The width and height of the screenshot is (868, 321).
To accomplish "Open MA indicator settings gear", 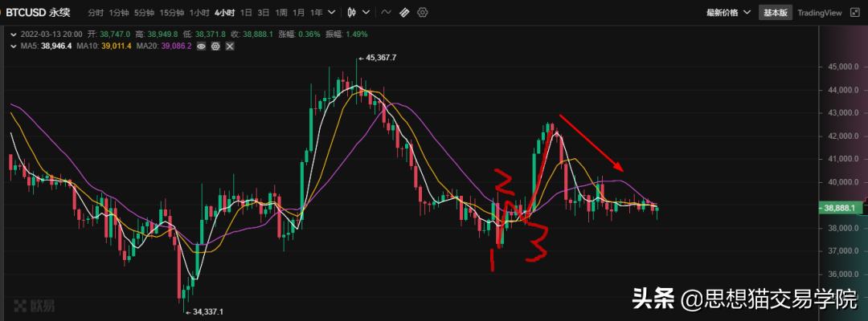I will pos(216,46).
